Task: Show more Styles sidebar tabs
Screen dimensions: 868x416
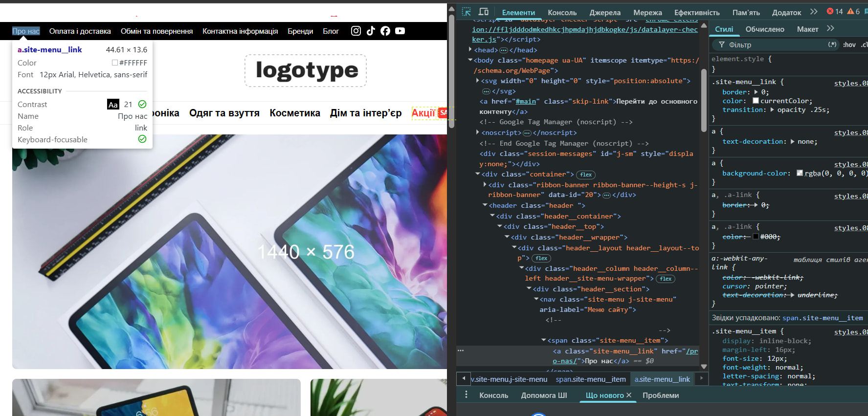Action: pyautogui.click(x=830, y=29)
